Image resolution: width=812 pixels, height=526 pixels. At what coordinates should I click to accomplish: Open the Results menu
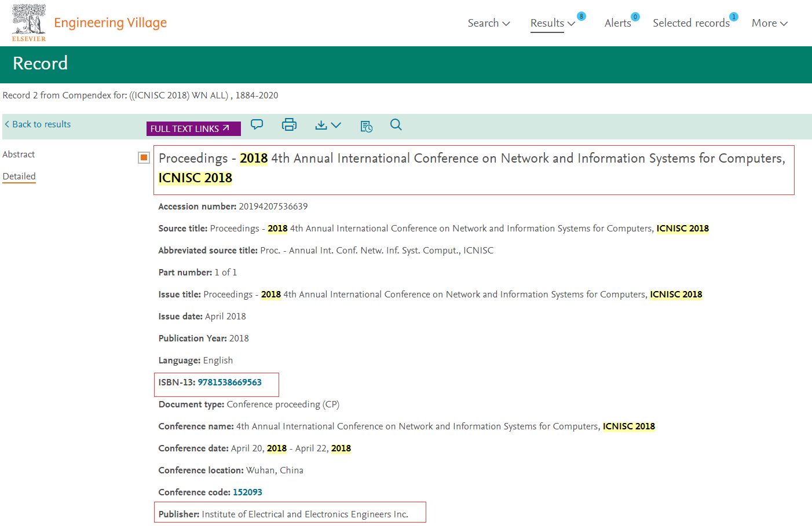547,23
